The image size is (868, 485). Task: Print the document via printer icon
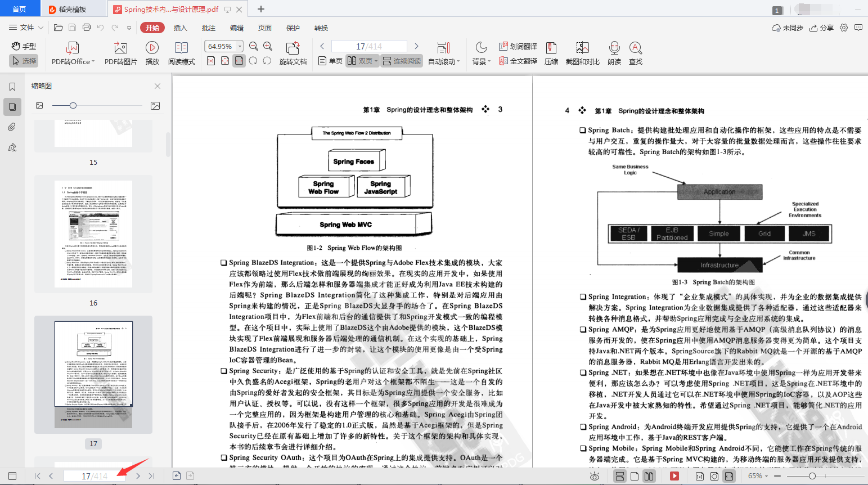click(86, 28)
